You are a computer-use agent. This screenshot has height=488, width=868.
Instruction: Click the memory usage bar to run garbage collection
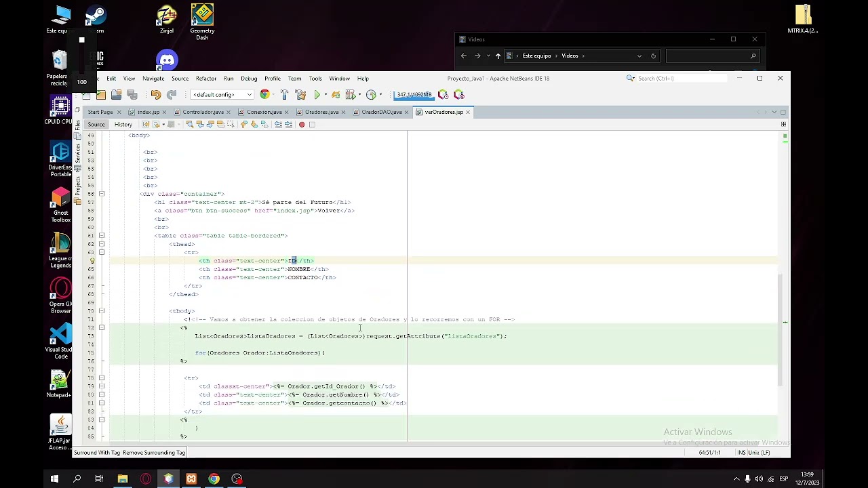(x=414, y=95)
